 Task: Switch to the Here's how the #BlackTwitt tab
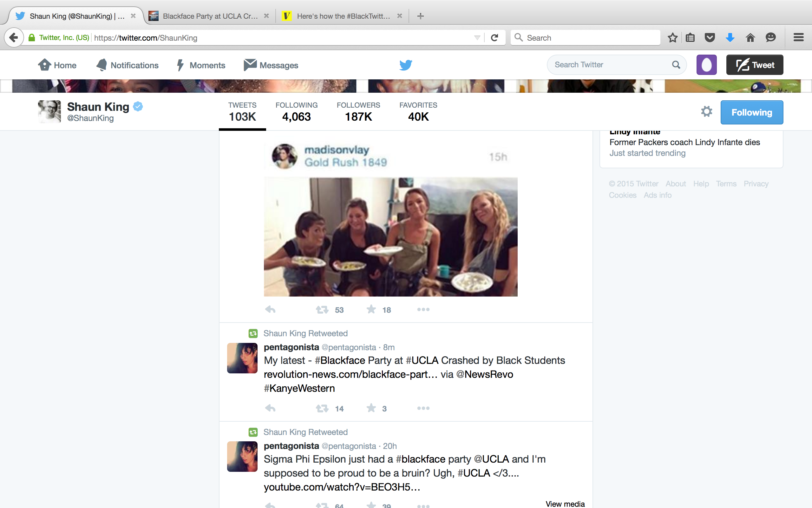(x=344, y=16)
